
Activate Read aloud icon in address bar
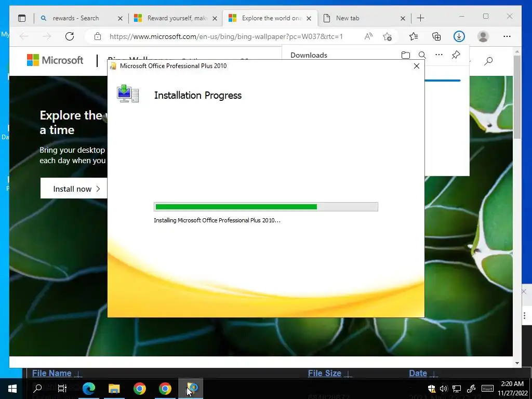368,36
